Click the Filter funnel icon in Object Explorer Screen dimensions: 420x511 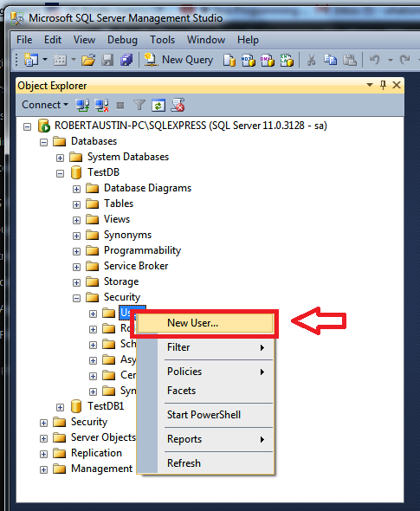click(x=139, y=105)
